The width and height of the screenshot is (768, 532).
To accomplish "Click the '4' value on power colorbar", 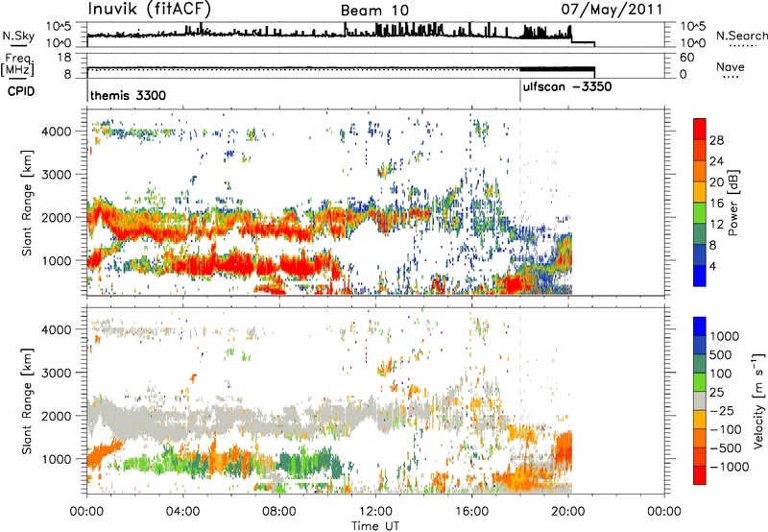I will coord(713,266).
